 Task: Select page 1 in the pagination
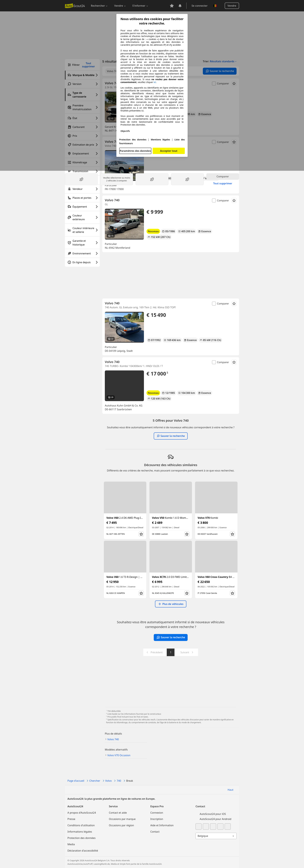[171, 652]
